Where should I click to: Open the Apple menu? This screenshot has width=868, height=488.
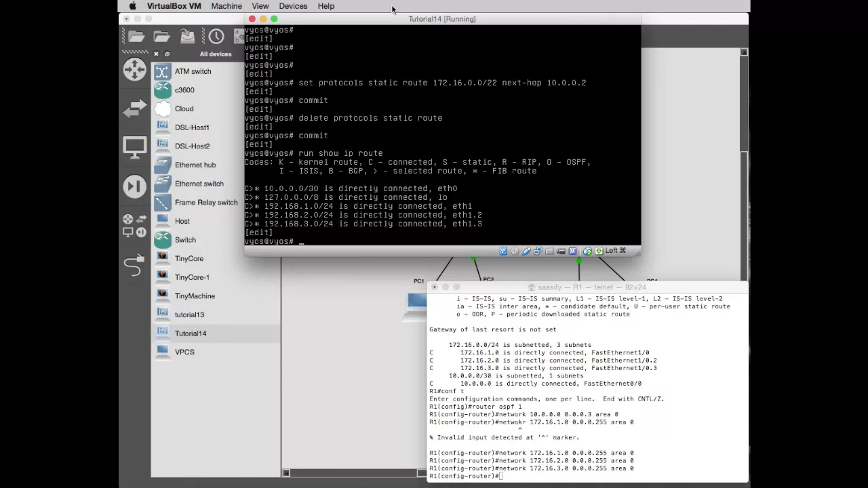click(133, 6)
